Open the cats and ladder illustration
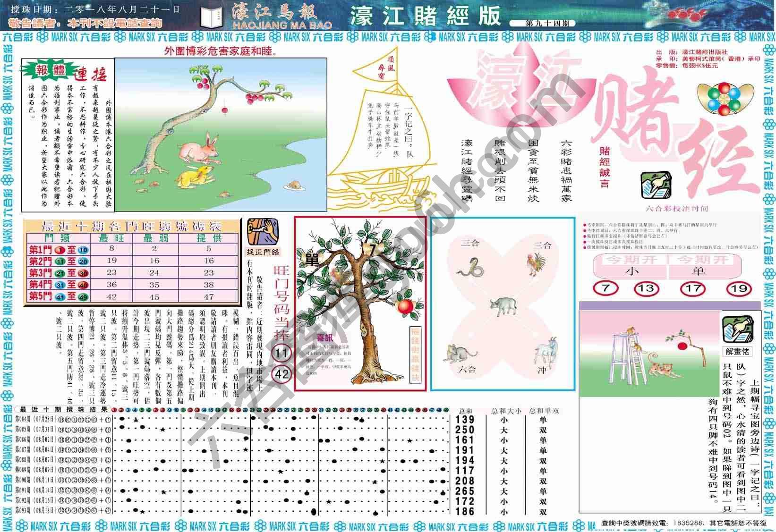Viewport: 776px width, 532px height. (649, 353)
